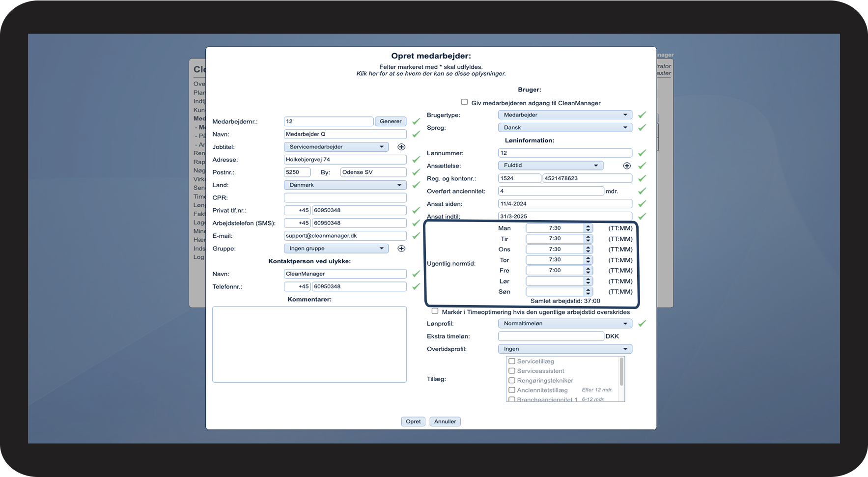
Task: Open the Sprog dropdown set to Dansk
Action: [x=565, y=128]
